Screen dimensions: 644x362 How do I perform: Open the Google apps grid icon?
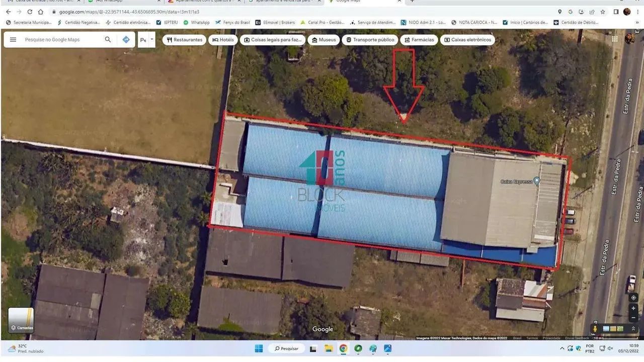pyautogui.click(x=615, y=39)
